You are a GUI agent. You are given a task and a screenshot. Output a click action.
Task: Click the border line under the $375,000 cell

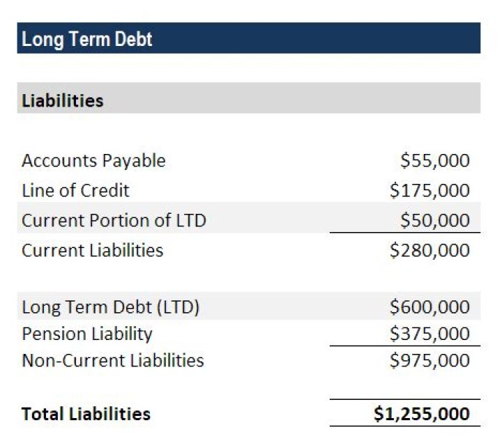pyautogui.click(x=405, y=346)
